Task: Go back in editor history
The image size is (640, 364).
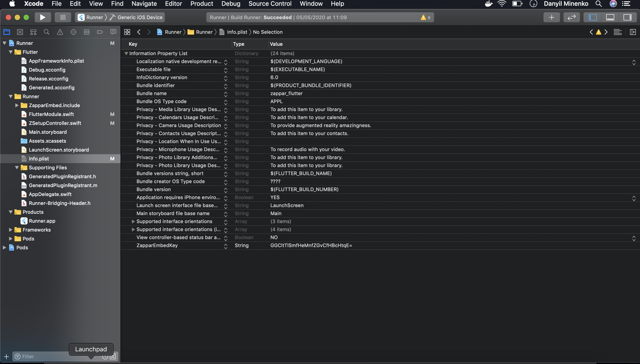Action: point(139,32)
